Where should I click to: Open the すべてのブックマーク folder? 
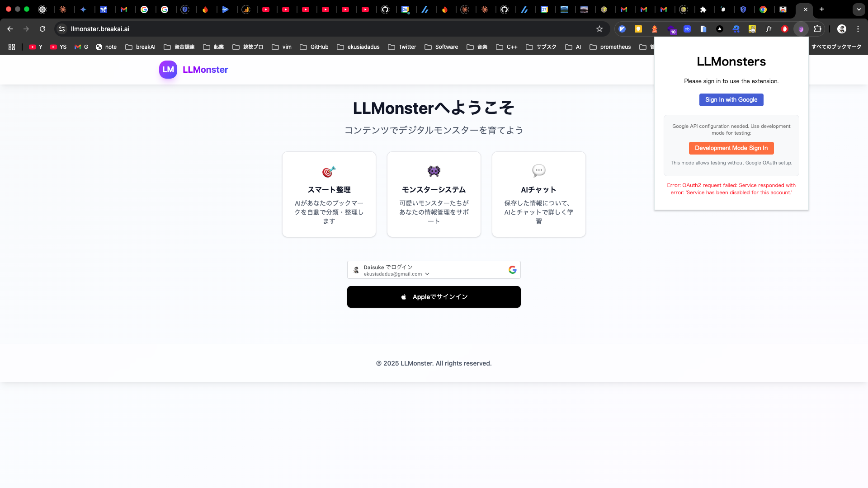836,47
